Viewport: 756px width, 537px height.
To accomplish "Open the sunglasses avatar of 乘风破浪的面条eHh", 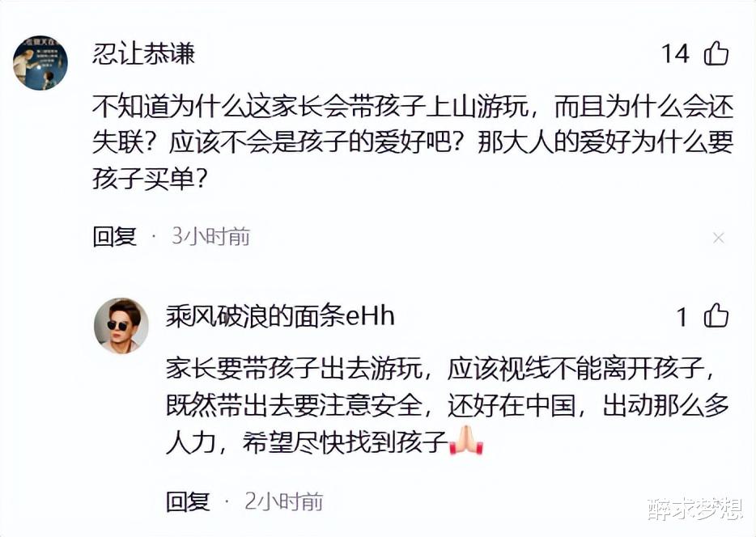I will pos(121,326).
